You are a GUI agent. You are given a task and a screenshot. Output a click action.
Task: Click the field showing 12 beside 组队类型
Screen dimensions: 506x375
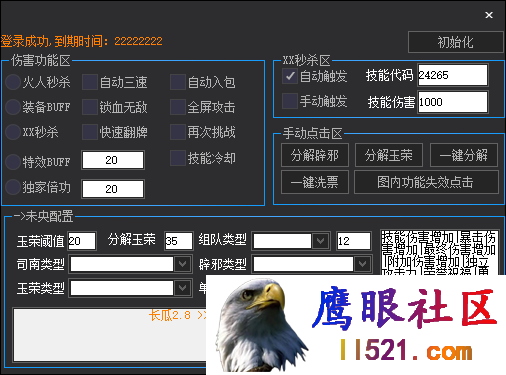[354, 241]
